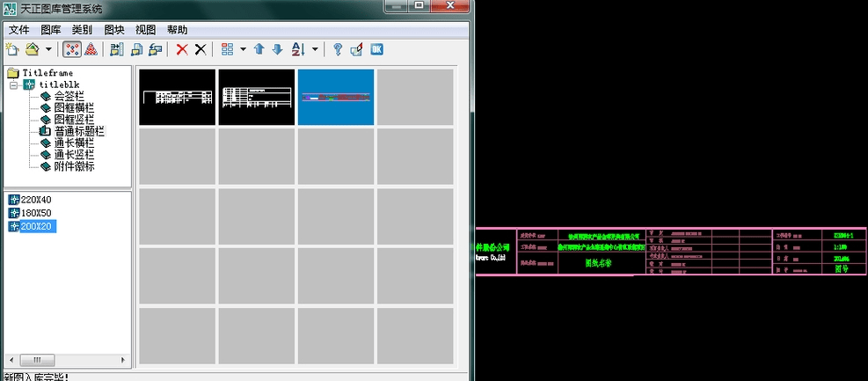Click the first black title block thumbnail
The height and width of the screenshot is (381, 868).
177,97
